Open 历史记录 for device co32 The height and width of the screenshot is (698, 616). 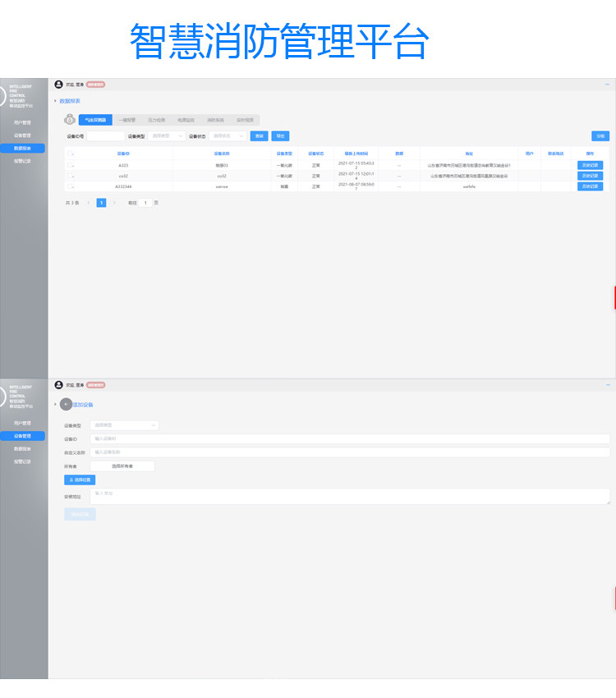tap(591, 176)
